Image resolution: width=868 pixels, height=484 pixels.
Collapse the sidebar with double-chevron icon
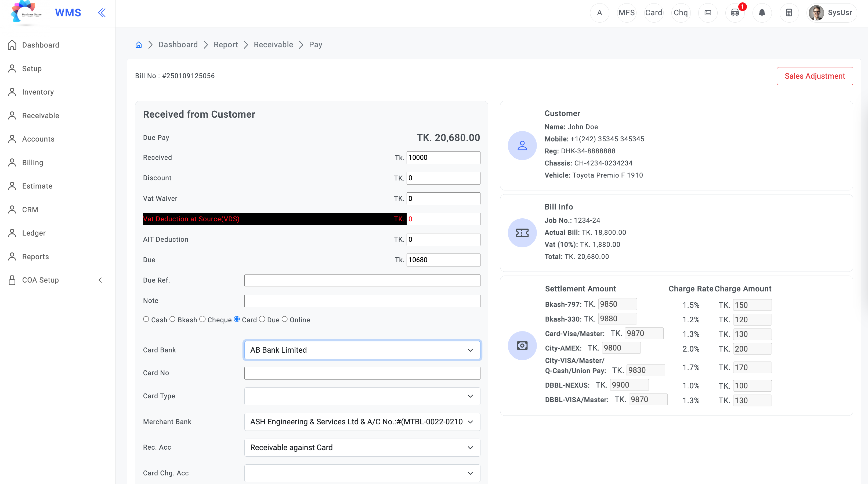click(x=102, y=13)
